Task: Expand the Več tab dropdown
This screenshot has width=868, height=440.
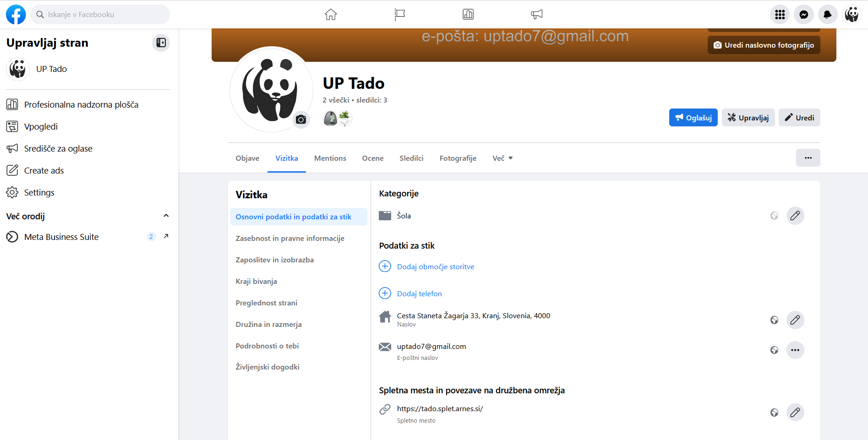Action: click(x=502, y=158)
